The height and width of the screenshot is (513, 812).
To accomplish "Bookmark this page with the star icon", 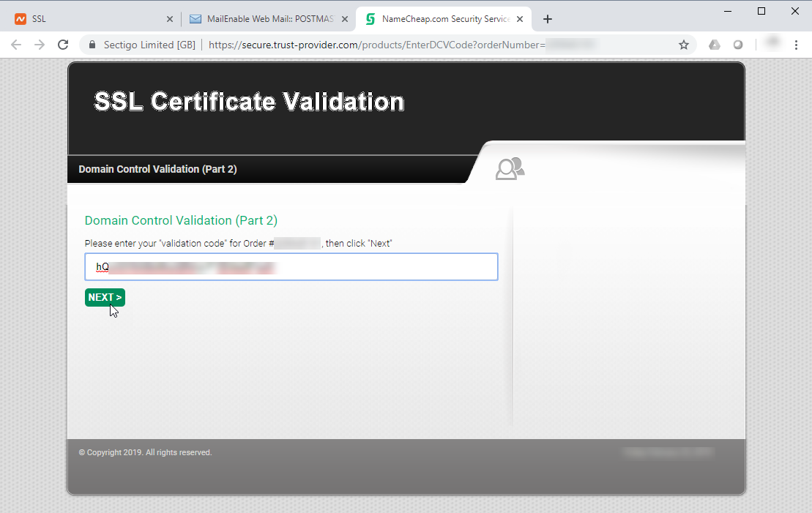I will pyautogui.click(x=684, y=45).
